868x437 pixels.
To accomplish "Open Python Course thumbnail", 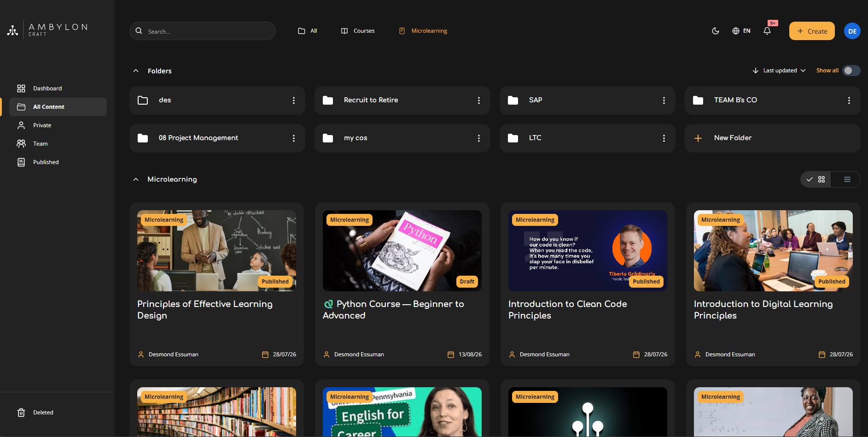I will [x=402, y=251].
